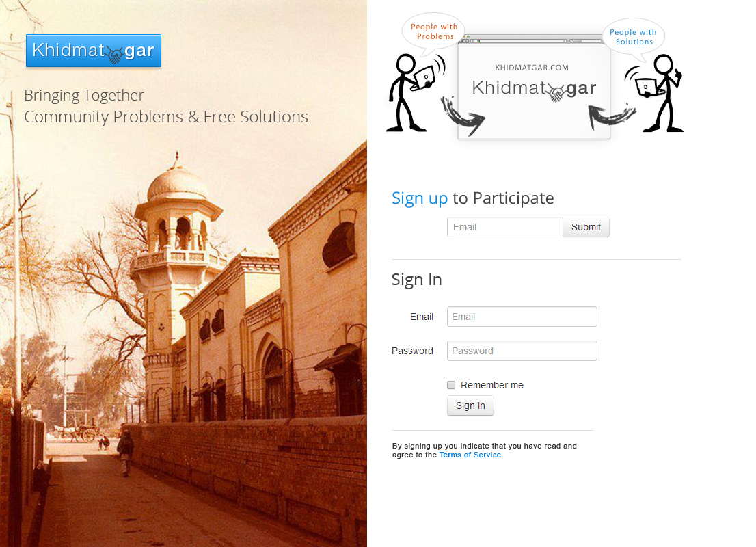Focus the Sign In Email field
This screenshot has width=756, height=547.
click(522, 317)
